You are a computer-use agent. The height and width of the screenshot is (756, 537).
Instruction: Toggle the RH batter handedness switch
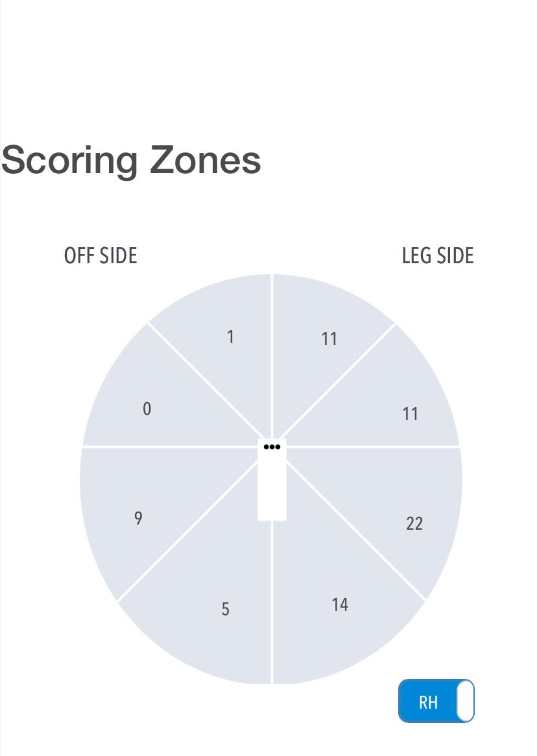point(436,701)
